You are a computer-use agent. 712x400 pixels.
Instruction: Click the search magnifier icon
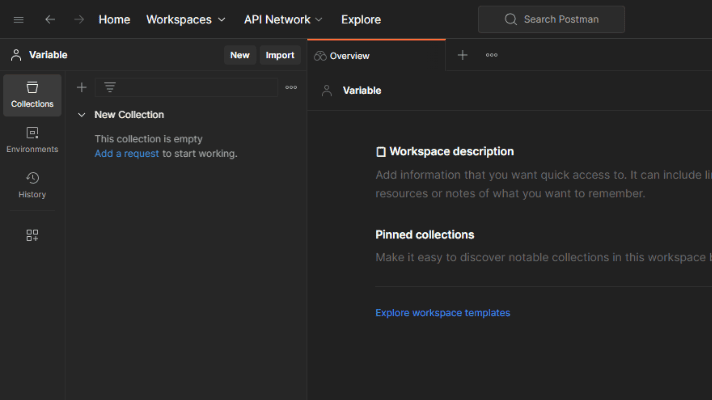(511, 20)
